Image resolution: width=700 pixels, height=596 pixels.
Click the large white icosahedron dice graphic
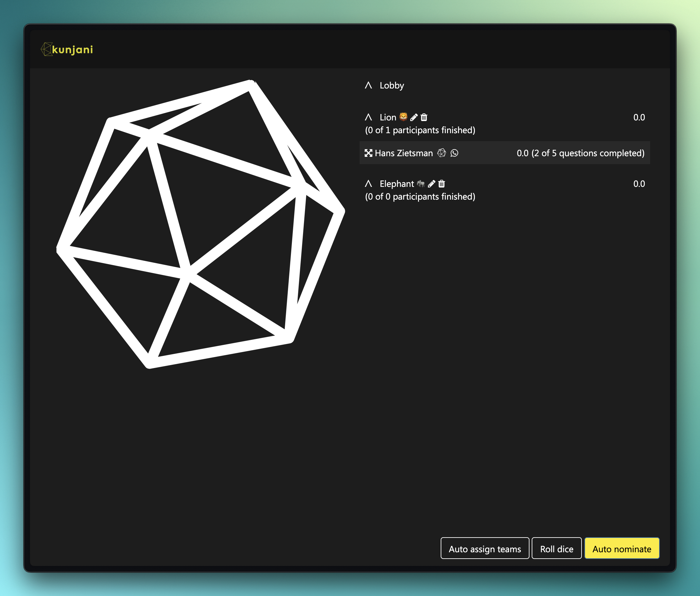click(200, 224)
